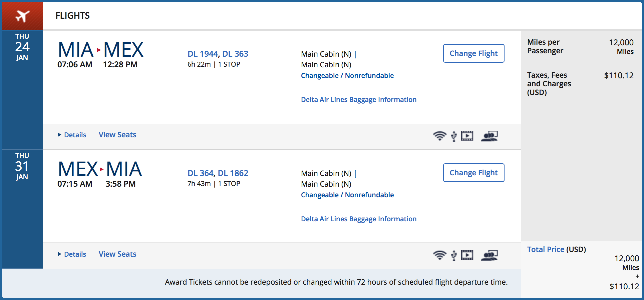Open return Delta Air Lines Baggage Information
The image size is (644, 300).
[x=358, y=219]
